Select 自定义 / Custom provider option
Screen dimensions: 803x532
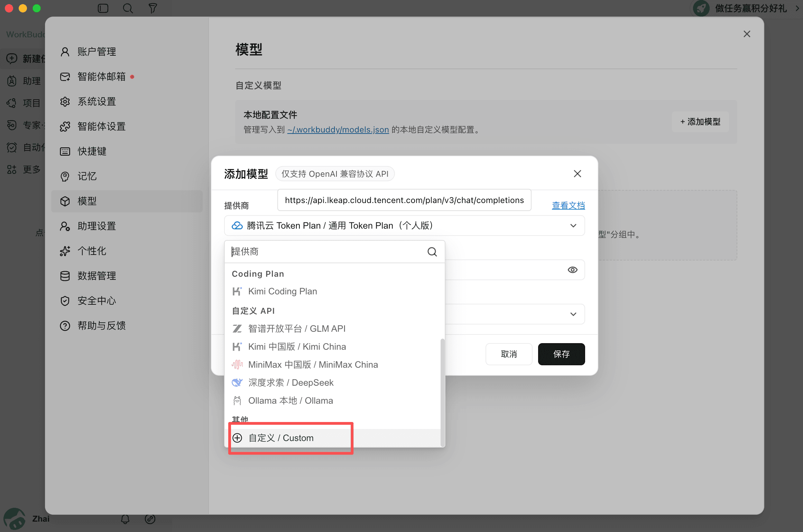tap(333, 438)
